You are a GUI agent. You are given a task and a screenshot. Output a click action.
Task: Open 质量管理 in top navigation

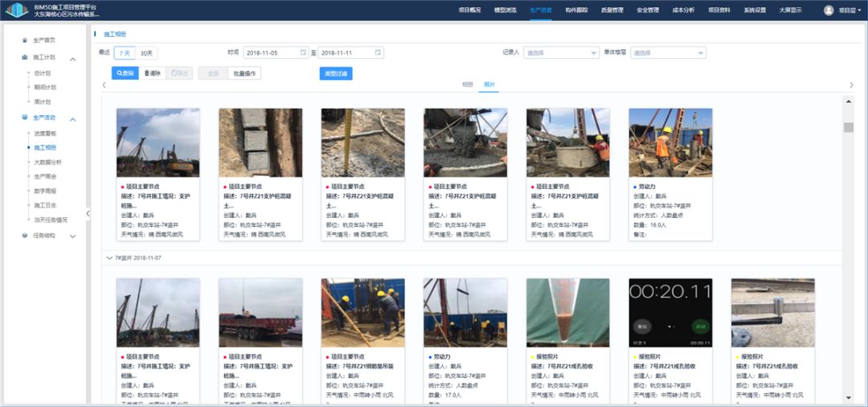coord(612,10)
